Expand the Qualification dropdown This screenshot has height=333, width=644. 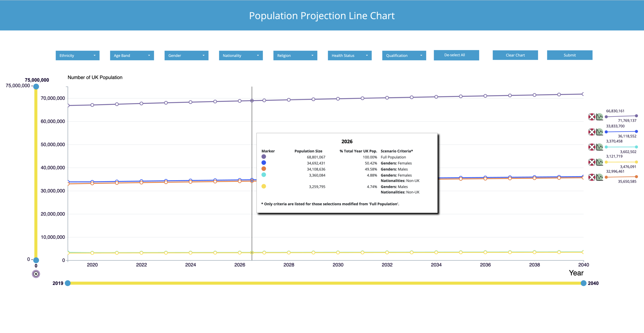pos(404,55)
